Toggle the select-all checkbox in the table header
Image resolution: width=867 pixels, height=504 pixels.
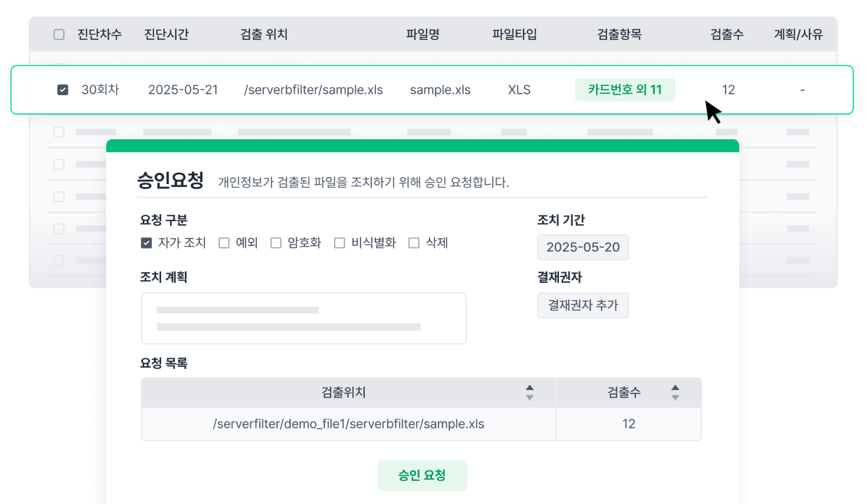(x=59, y=34)
